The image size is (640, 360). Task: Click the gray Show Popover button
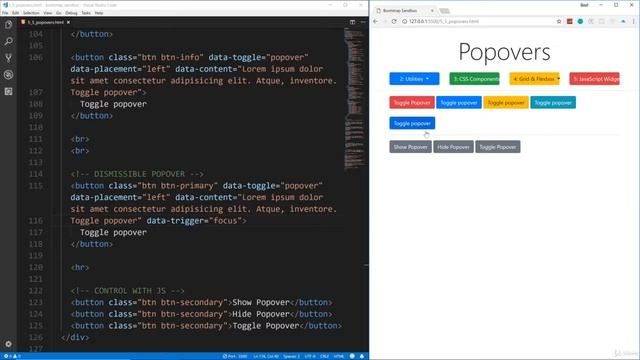pyautogui.click(x=410, y=147)
